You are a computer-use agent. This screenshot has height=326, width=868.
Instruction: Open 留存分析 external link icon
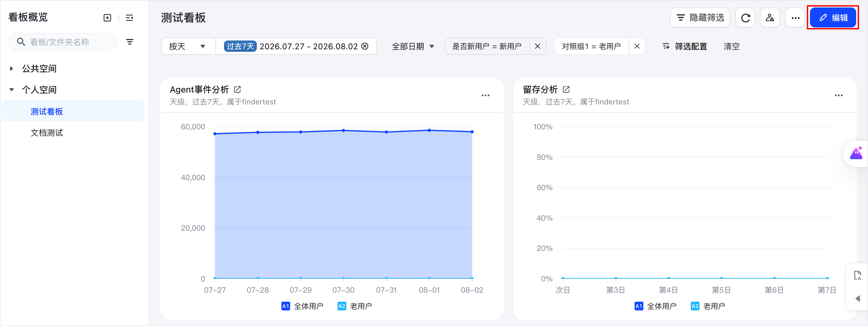(x=566, y=89)
